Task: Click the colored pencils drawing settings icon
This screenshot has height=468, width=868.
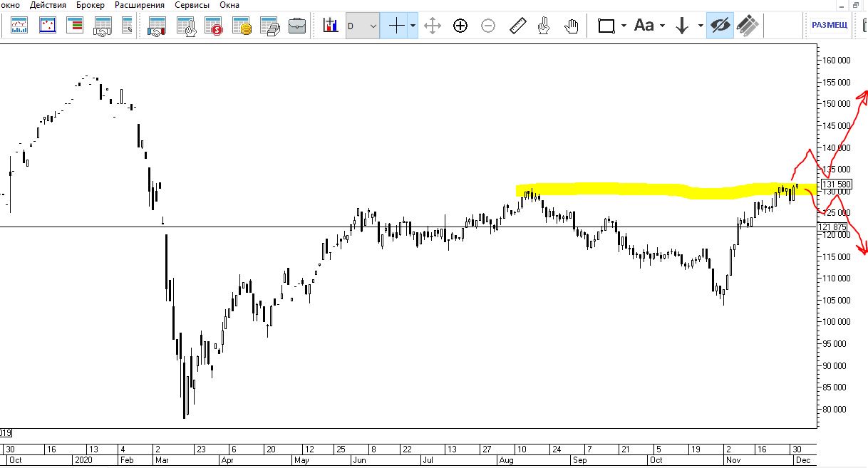Action: click(x=747, y=26)
